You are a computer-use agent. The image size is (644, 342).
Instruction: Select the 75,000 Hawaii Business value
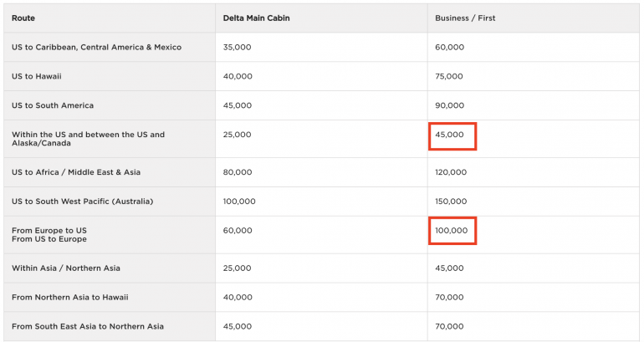point(449,76)
